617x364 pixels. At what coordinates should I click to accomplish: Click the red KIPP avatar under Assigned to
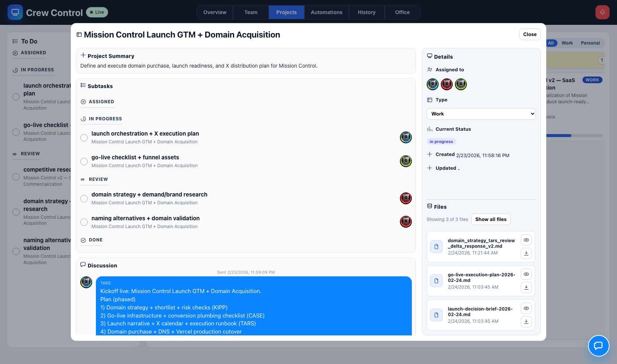click(446, 84)
